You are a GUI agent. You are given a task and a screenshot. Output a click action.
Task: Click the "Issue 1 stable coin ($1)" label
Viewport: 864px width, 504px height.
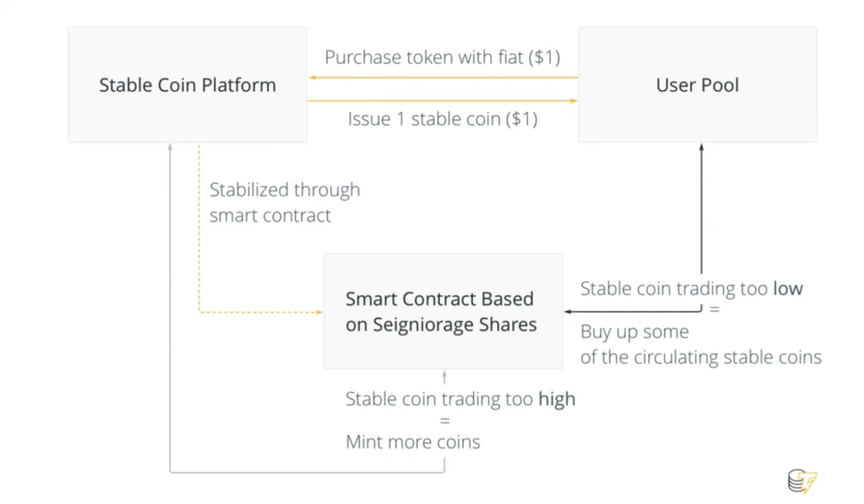pyautogui.click(x=442, y=119)
